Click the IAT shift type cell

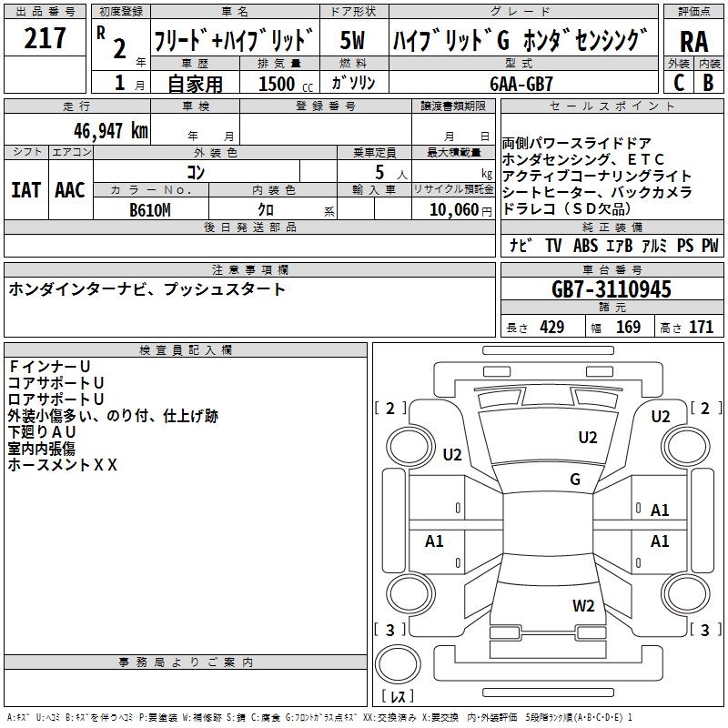click(x=26, y=189)
